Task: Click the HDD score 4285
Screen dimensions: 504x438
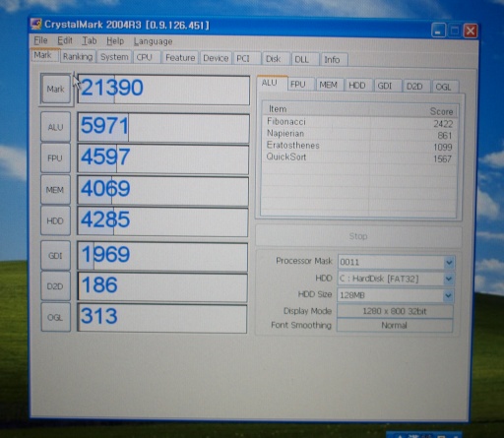Action: point(162,222)
